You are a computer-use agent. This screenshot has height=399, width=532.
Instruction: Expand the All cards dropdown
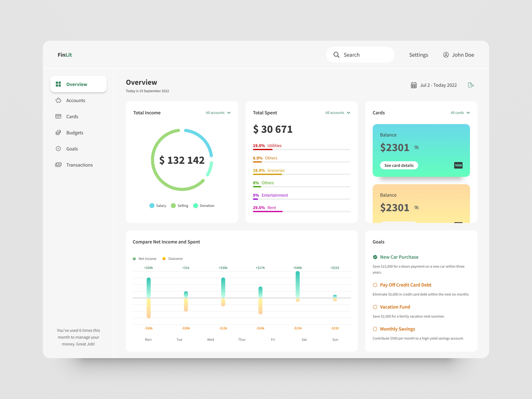[460, 113]
